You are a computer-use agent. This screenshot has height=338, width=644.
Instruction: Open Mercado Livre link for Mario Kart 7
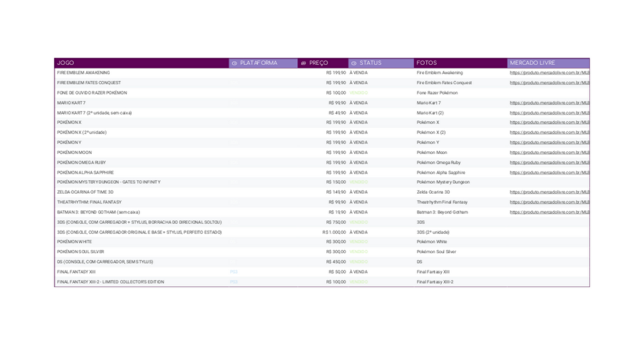549,103
